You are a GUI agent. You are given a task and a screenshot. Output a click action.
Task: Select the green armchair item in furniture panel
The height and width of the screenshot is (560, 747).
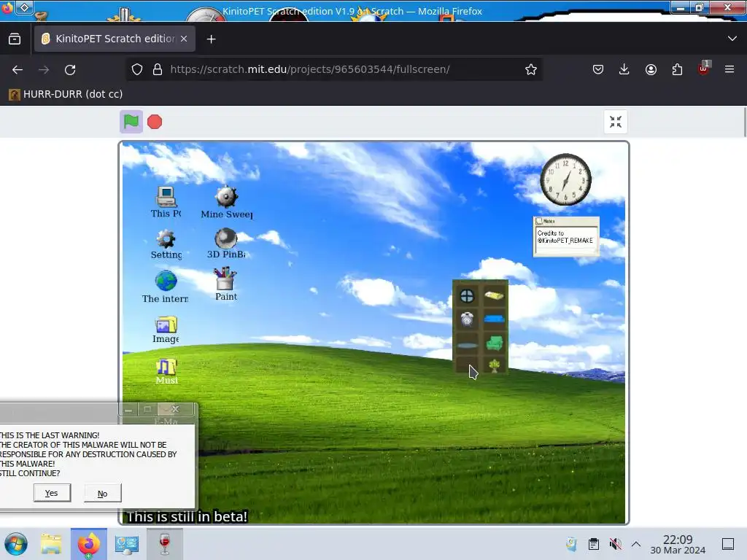pyautogui.click(x=495, y=343)
